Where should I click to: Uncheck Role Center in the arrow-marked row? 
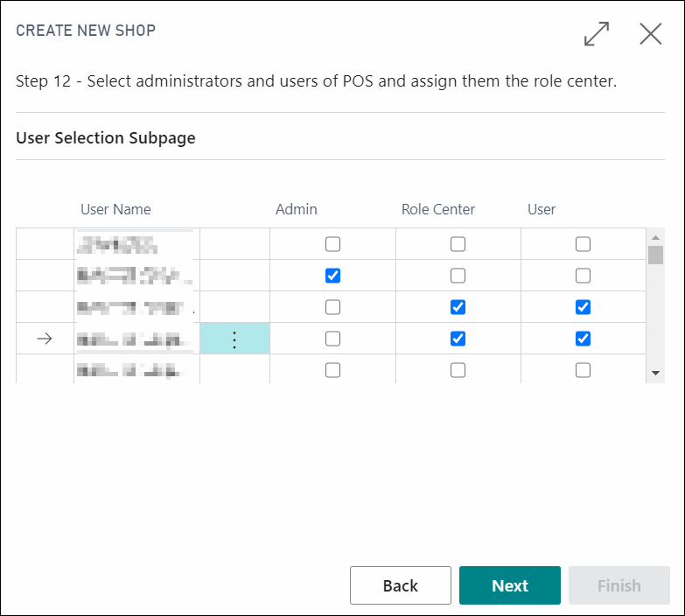tap(458, 339)
